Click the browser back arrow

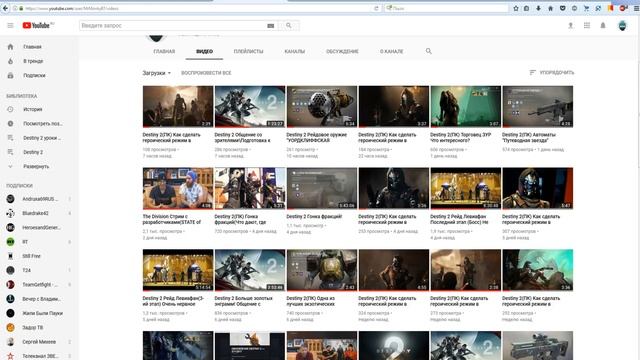pos(5,8)
